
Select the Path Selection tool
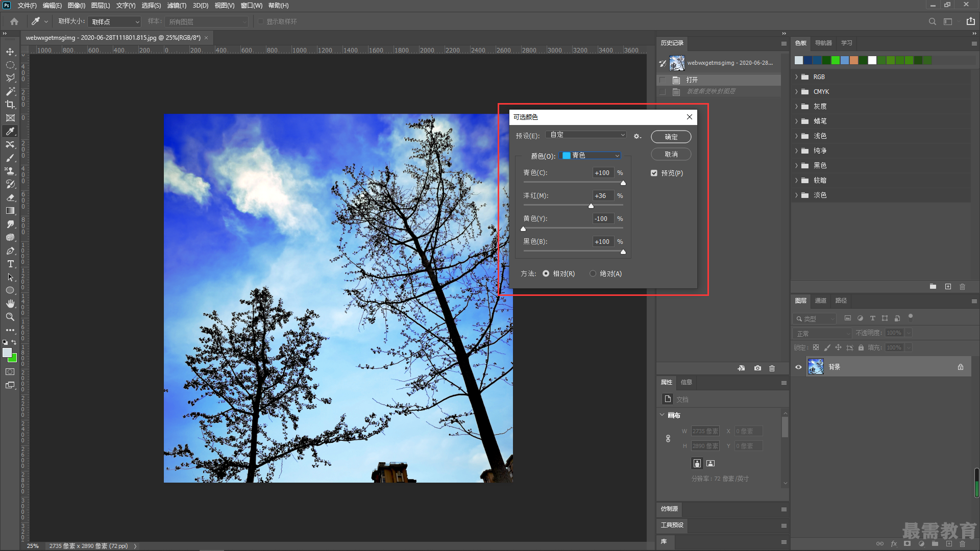[x=10, y=277]
